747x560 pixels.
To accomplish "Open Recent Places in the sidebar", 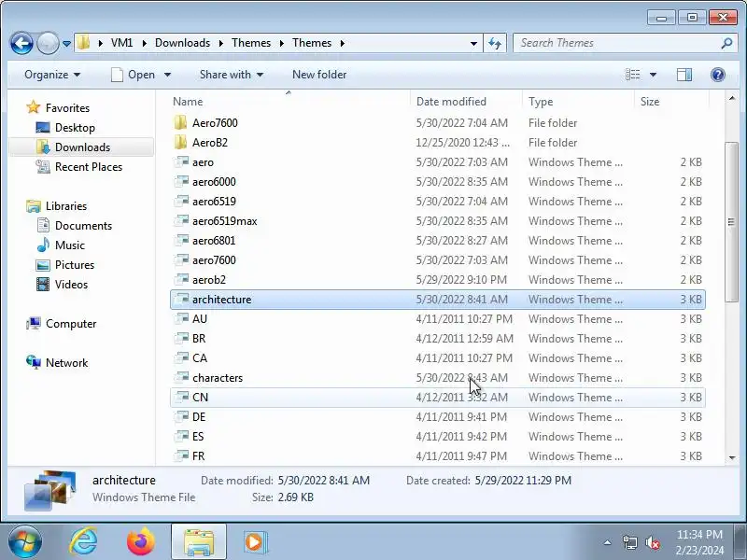I will [x=89, y=167].
